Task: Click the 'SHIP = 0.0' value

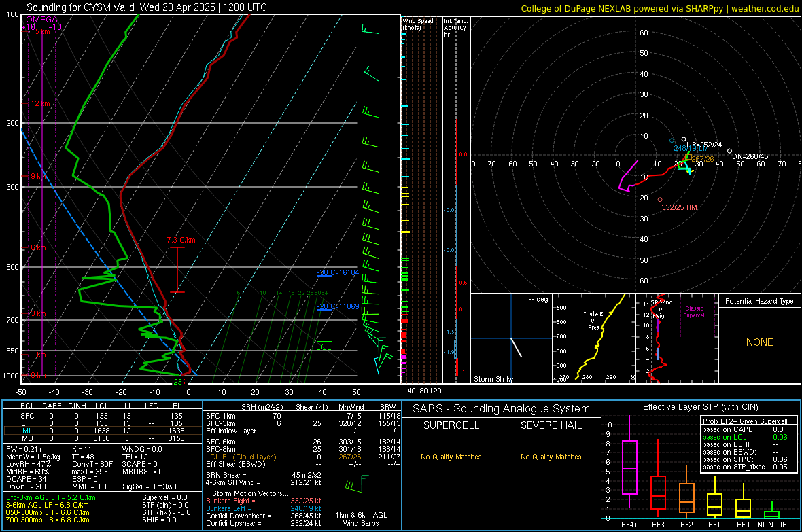Action: pyautogui.click(x=159, y=520)
